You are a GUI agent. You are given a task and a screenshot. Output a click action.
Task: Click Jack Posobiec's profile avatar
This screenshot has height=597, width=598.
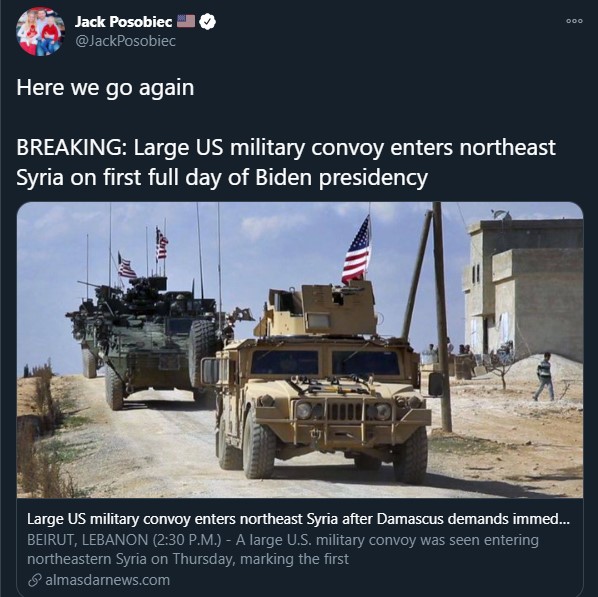pos(40,31)
